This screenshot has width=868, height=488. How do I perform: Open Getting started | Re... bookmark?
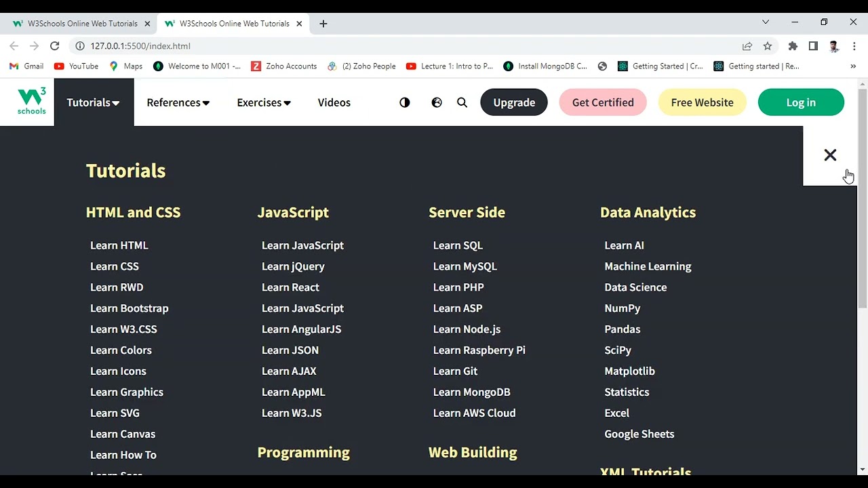tap(757, 66)
